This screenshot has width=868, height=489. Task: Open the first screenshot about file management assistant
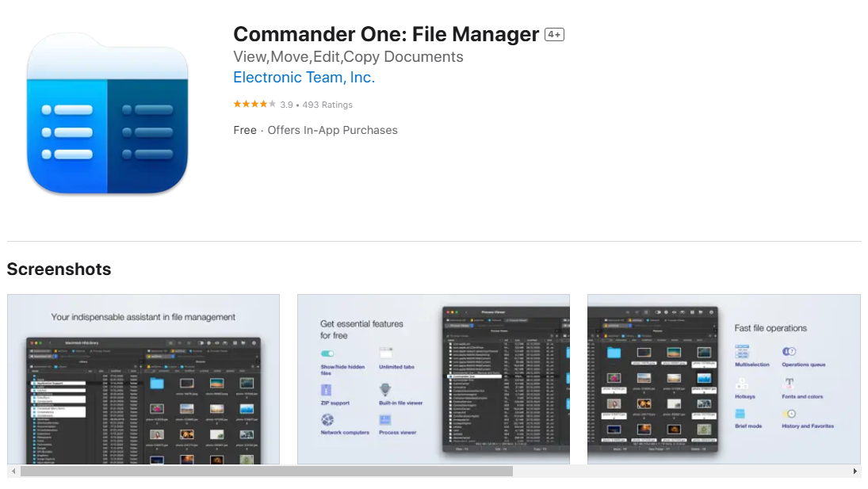pyautogui.click(x=143, y=379)
